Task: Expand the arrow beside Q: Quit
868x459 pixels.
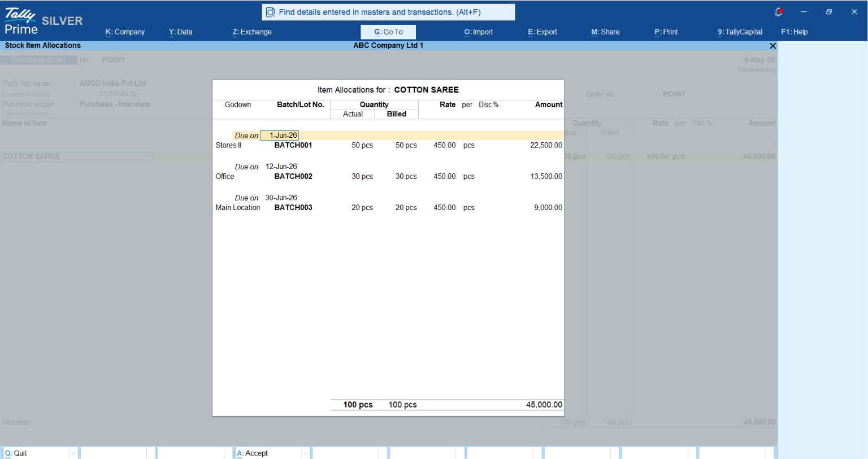Action: (73, 453)
